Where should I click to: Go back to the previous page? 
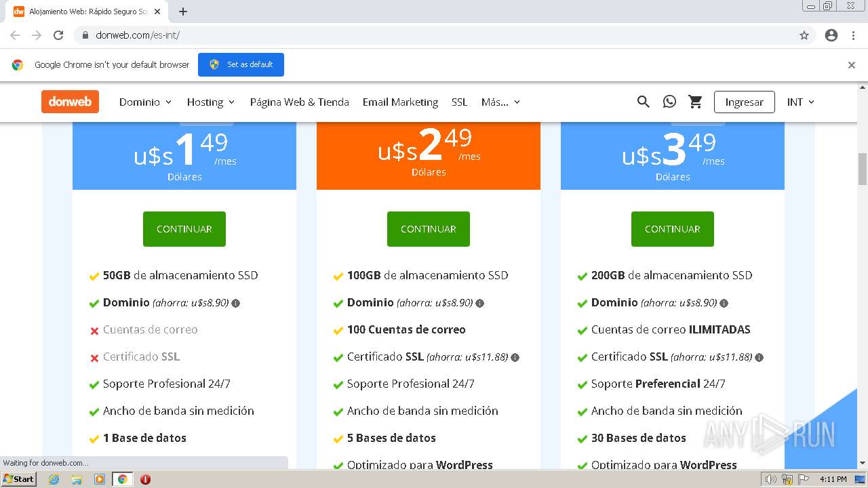(15, 35)
